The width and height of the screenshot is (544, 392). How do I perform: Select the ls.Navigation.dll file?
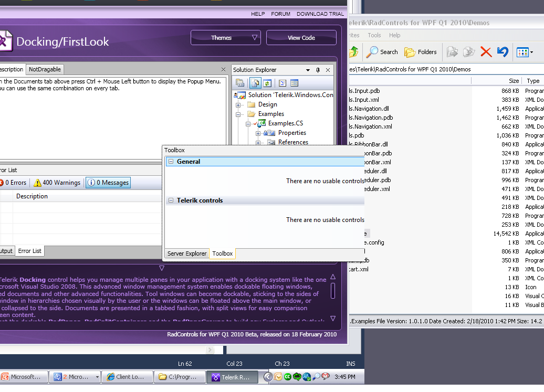click(369, 109)
